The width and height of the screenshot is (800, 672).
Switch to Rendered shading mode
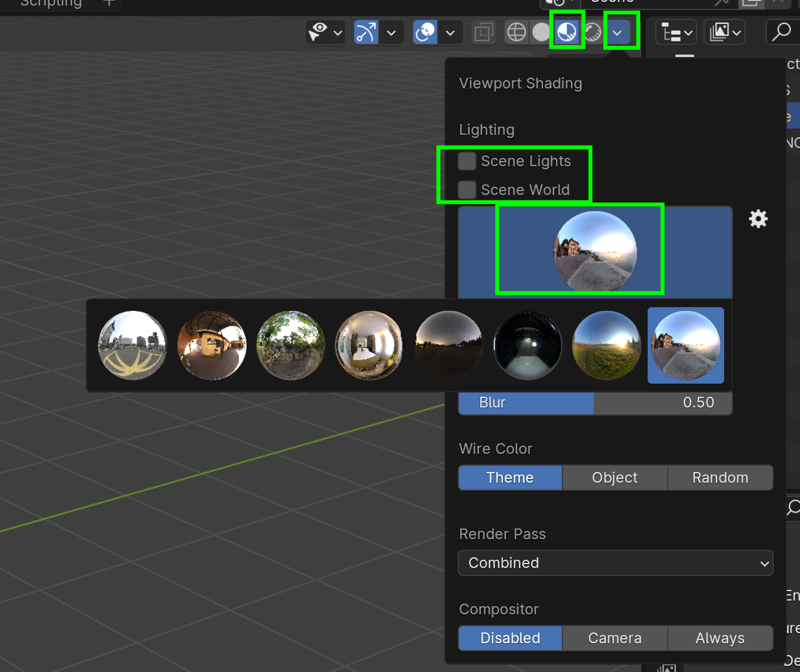pos(592,32)
